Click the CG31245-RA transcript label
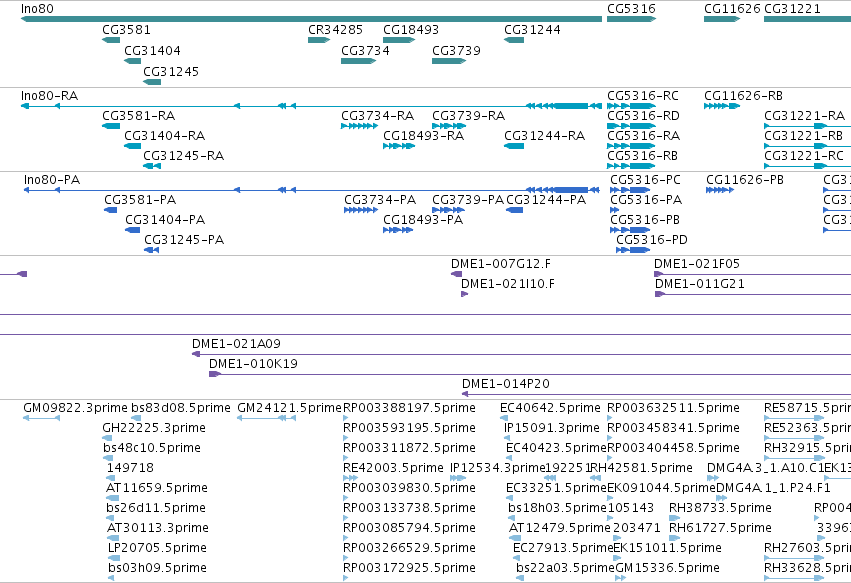Viewport: 851px width, 583px height. [183, 156]
